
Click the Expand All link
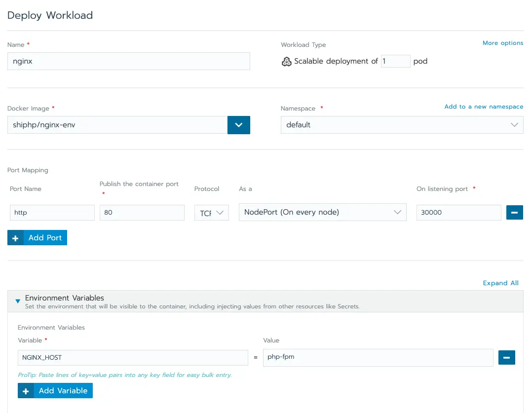[x=500, y=283]
